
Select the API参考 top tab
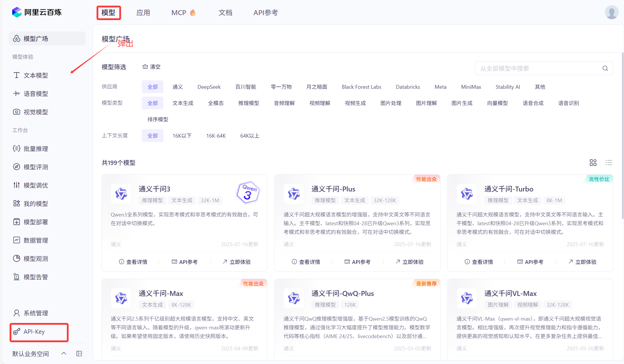(265, 13)
